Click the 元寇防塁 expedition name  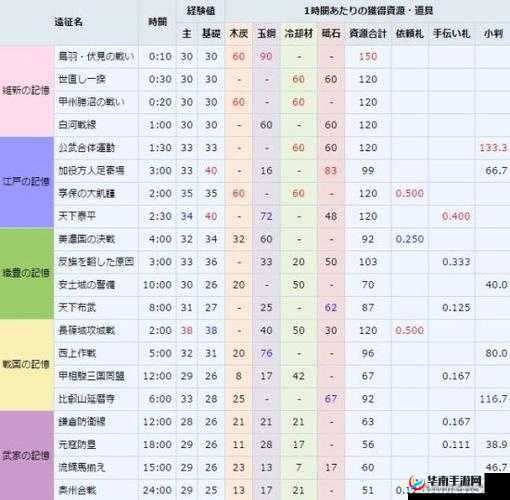pyautogui.click(x=77, y=445)
